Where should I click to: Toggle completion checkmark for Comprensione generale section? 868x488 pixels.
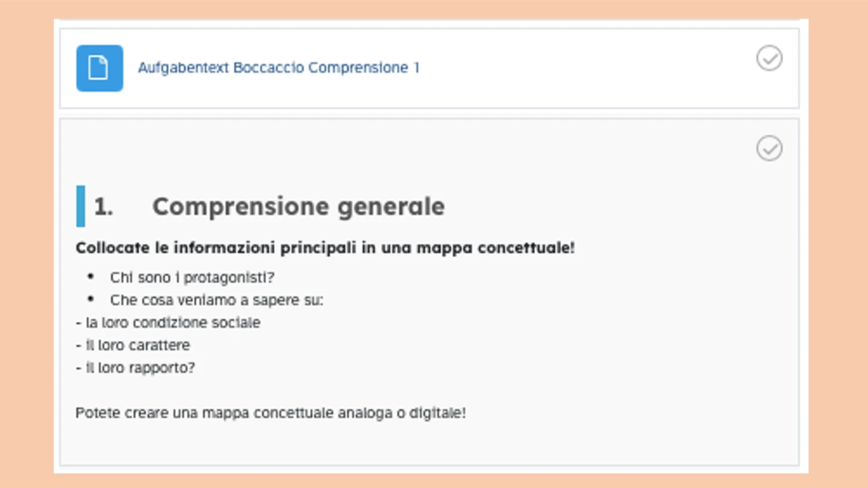(x=769, y=148)
